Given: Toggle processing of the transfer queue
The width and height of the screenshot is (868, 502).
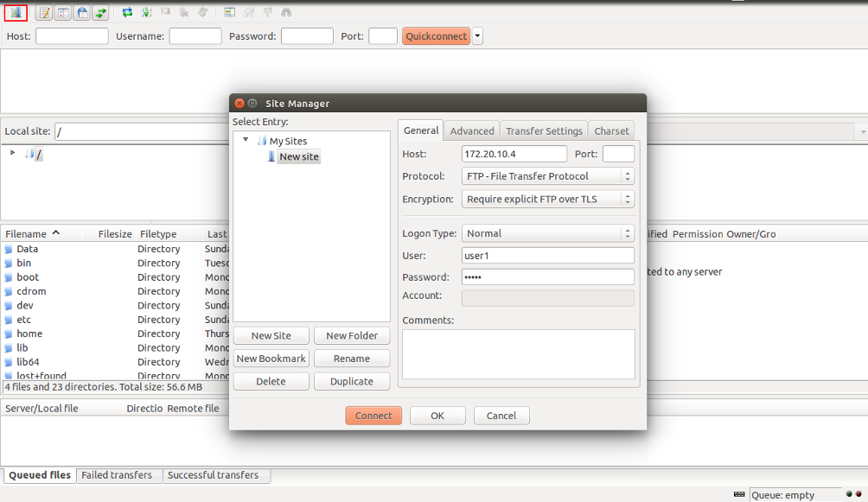Looking at the screenshot, I should (146, 12).
